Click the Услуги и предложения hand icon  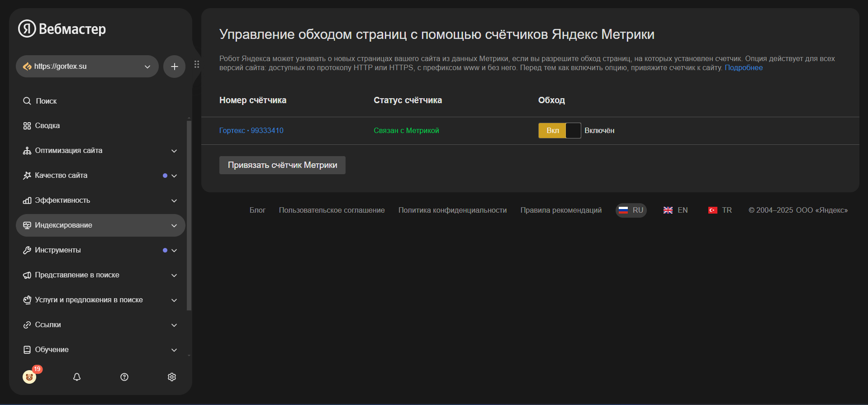pyautogui.click(x=27, y=300)
